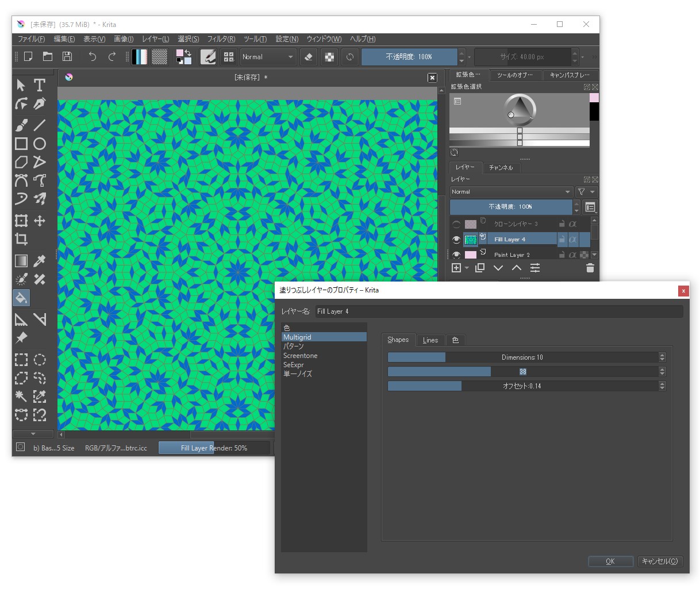
Task: Select the Gradient tool
Action: click(21, 261)
